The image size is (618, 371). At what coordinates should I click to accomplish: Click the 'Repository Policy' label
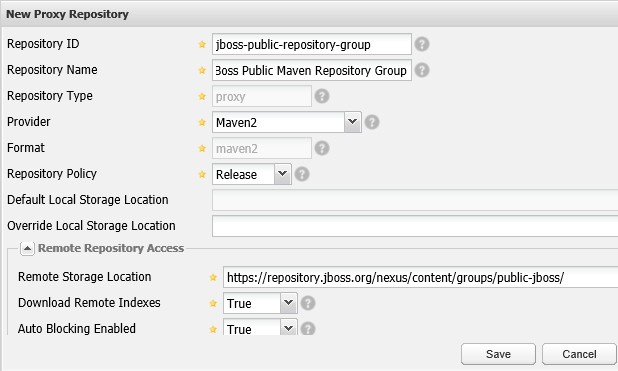[x=52, y=174]
